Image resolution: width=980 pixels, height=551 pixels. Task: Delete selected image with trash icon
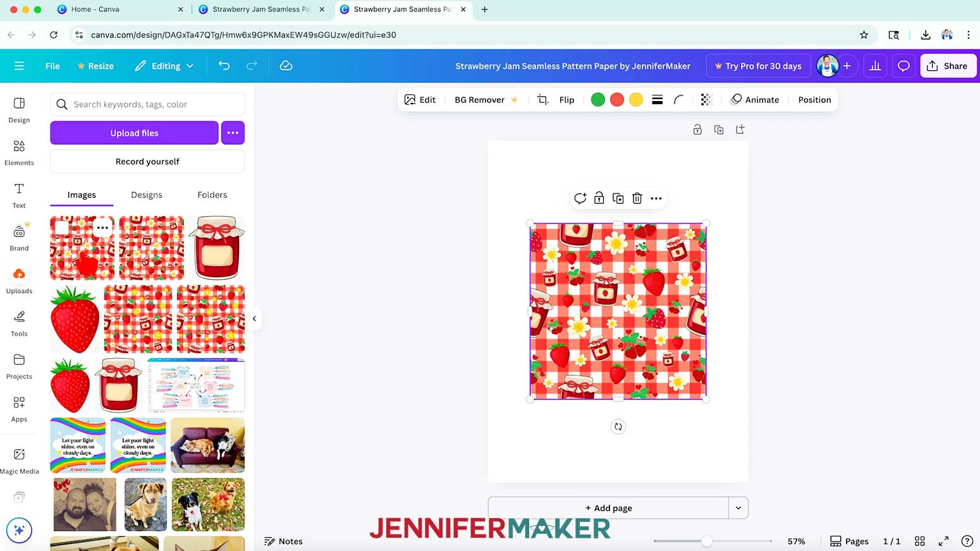point(637,198)
